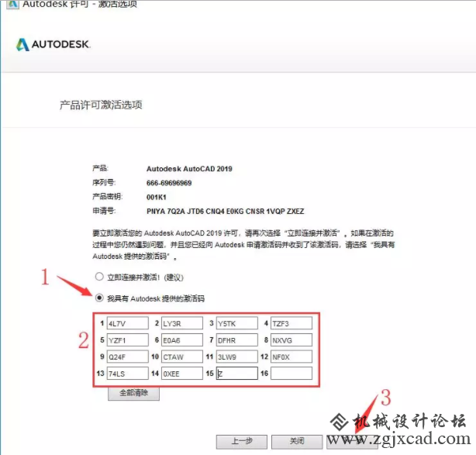This screenshot has height=455, width=476.
Task: Click activation code field 6 containing E0A6
Action: 182,340
